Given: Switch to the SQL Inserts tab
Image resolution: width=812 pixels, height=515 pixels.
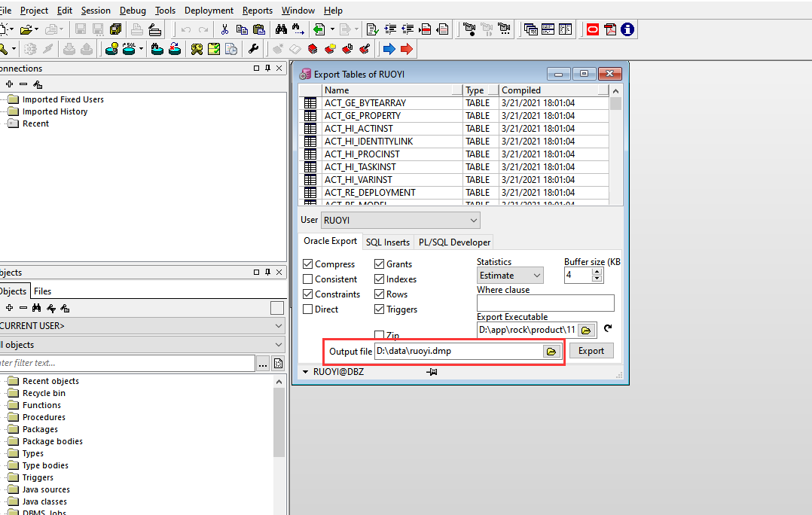Looking at the screenshot, I should [388, 242].
